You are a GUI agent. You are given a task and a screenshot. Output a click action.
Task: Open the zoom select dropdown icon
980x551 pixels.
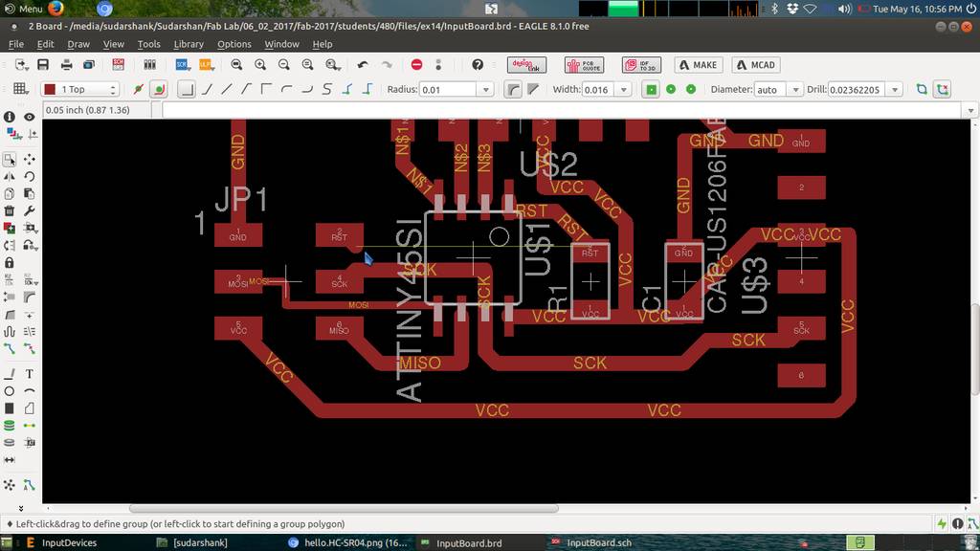tap(332, 64)
